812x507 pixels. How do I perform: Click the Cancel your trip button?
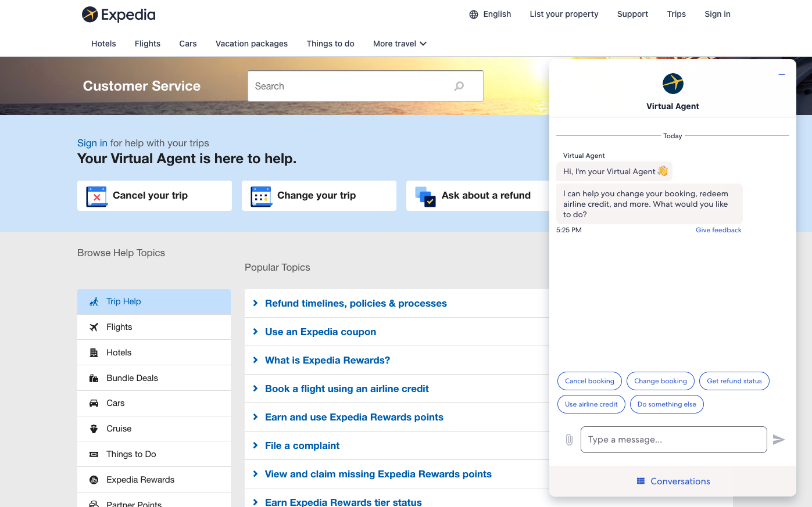click(155, 196)
